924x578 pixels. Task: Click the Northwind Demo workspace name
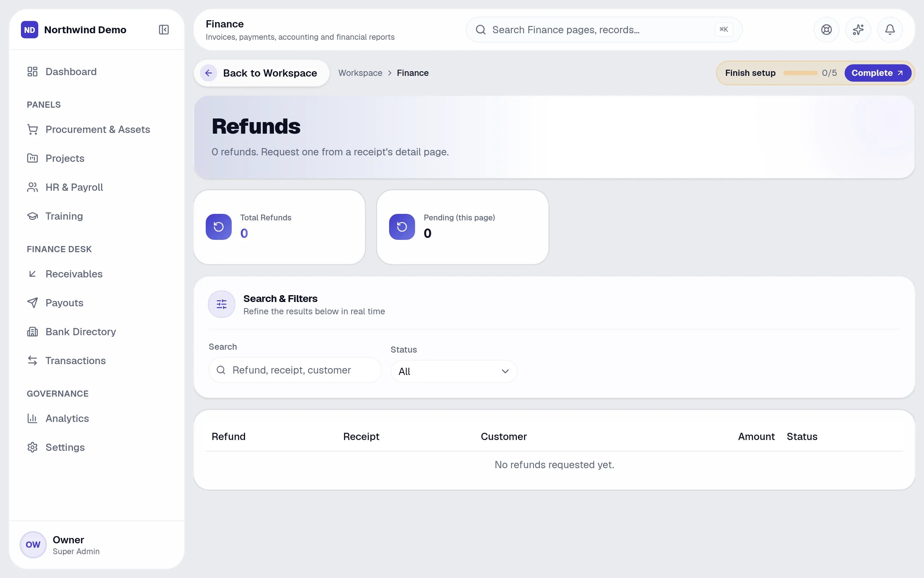point(85,30)
